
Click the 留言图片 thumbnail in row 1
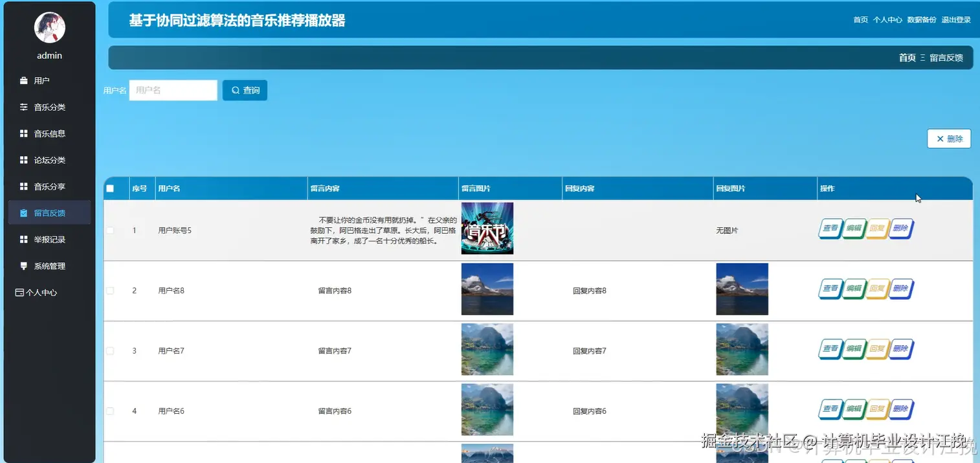pyautogui.click(x=487, y=229)
